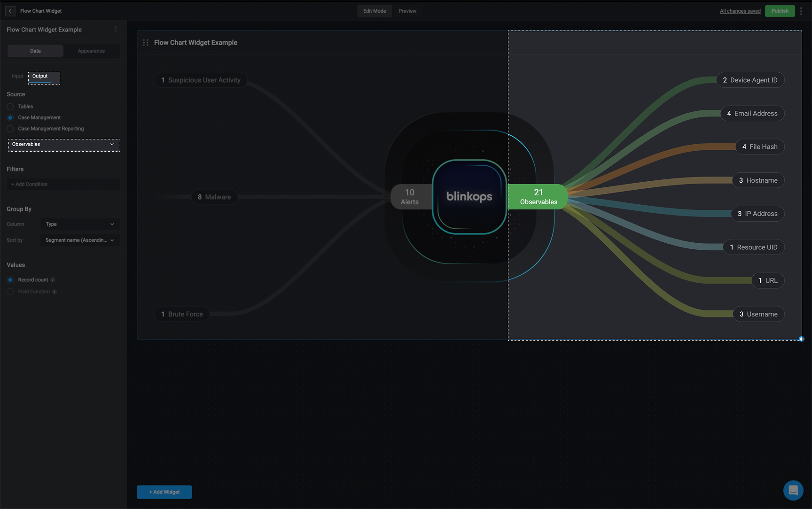Screen dimensions: 812x509
Task: Click the Publish button
Action: [780, 11]
